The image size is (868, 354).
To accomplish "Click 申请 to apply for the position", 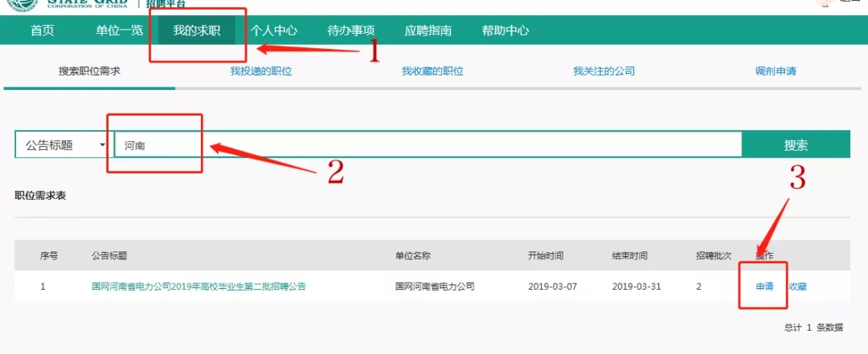I will coord(764,286).
